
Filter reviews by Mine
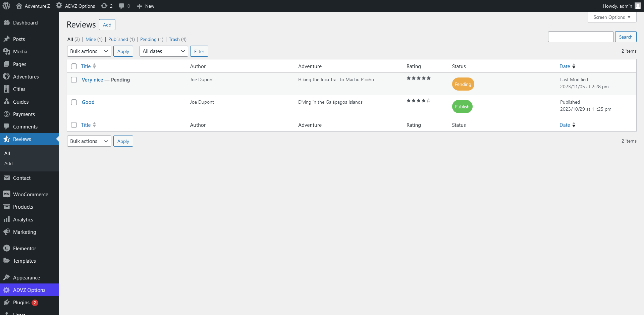coord(91,39)
